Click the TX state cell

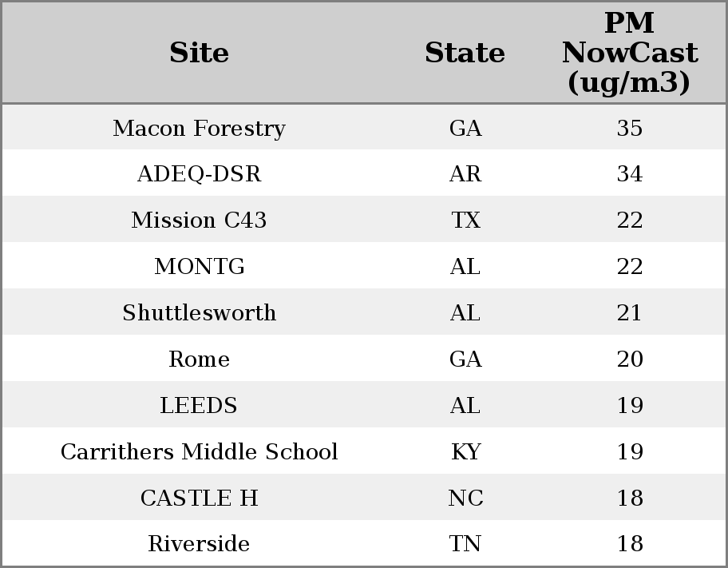[465, 220]
